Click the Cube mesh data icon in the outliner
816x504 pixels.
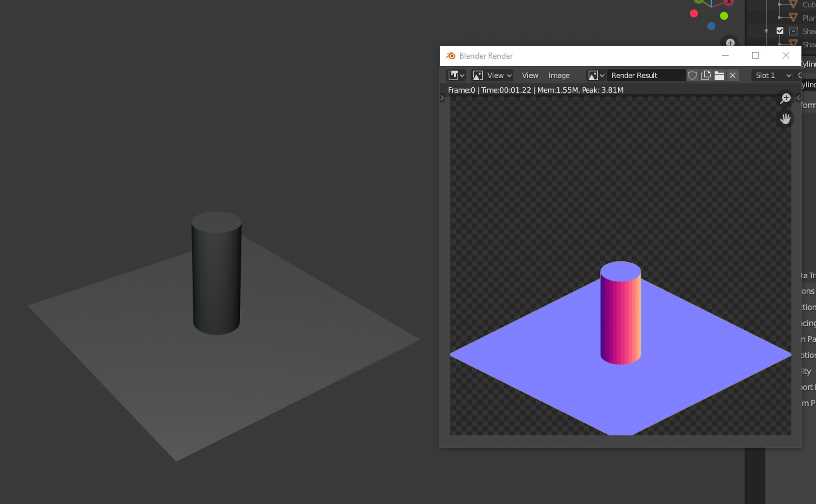(x=793, y=5)
